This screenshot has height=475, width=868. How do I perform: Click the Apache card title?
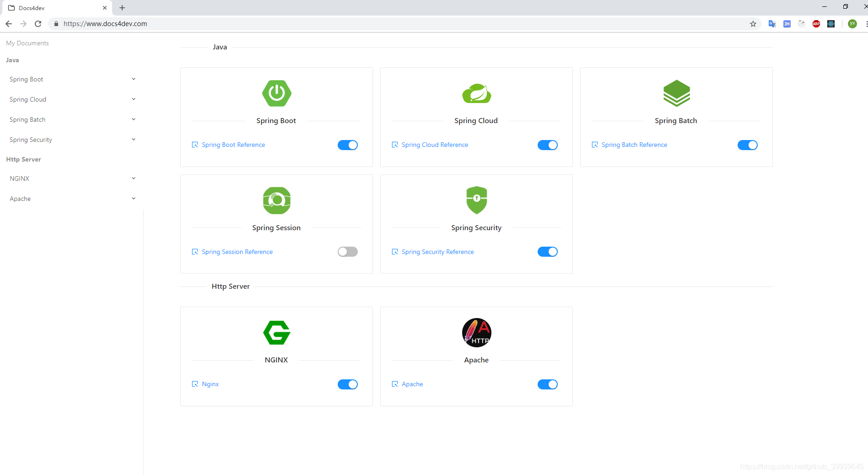476,360
